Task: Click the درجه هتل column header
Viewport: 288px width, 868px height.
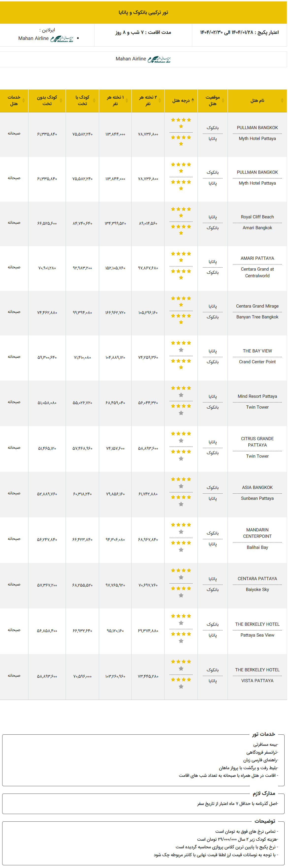Action: [181, 101]
